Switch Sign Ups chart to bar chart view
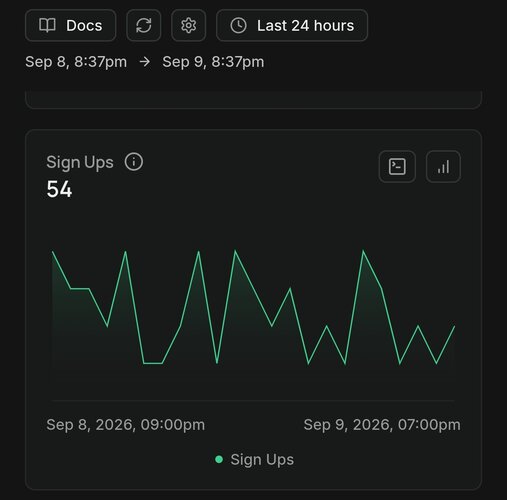This screenshot has width=507, height=500. pos(443,166)
